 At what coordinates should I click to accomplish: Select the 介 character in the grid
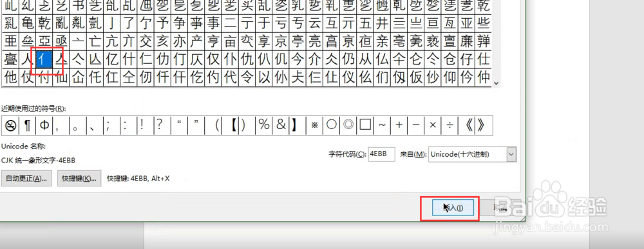pyautogui.click(x=314, y=60)
